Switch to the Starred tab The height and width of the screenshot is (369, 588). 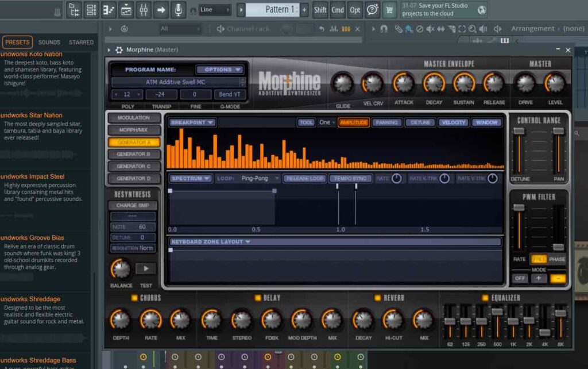click(x=81, y=43)
